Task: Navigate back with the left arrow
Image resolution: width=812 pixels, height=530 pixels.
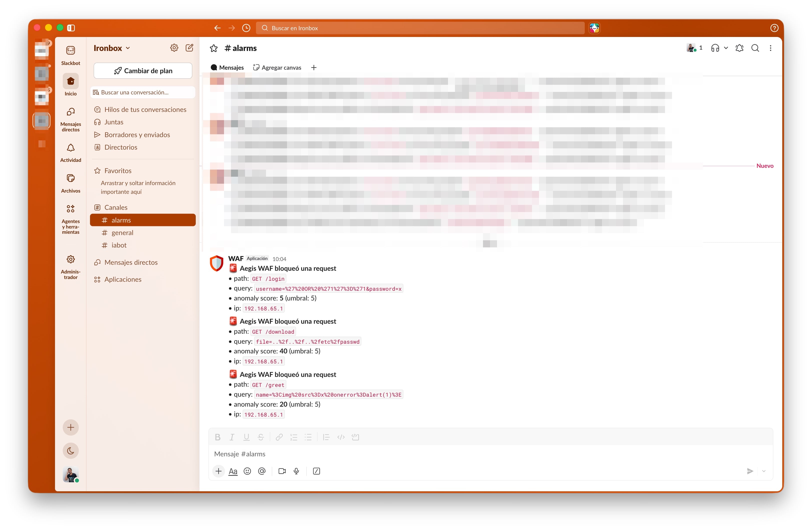Action: (x=217, y=28)
